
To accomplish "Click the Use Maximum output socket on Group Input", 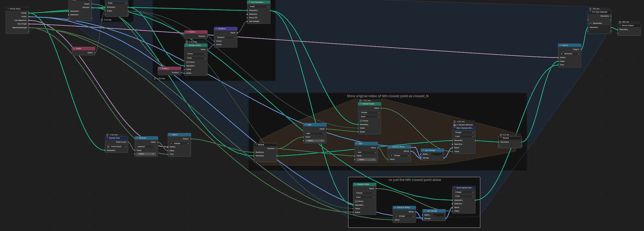I will [x=29, y=20].
